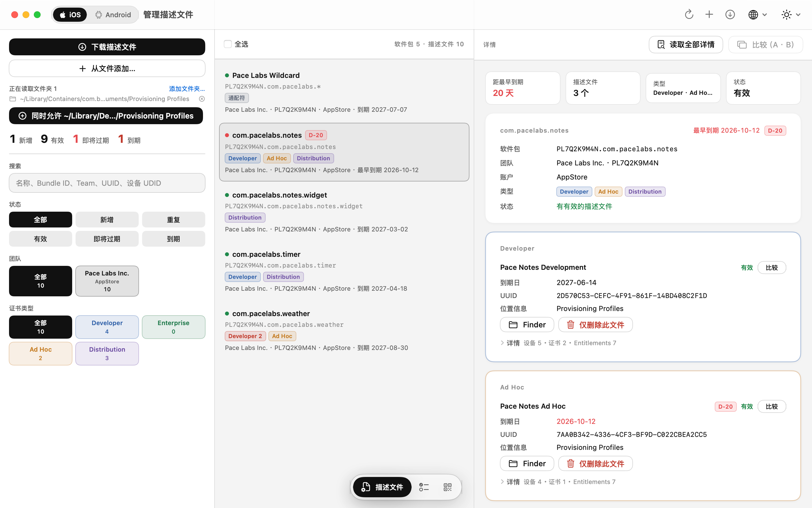Expand 详情 for Pace Notes Development
The width and height of the screenshot is (812, 508).
click(x=510, y=343)
